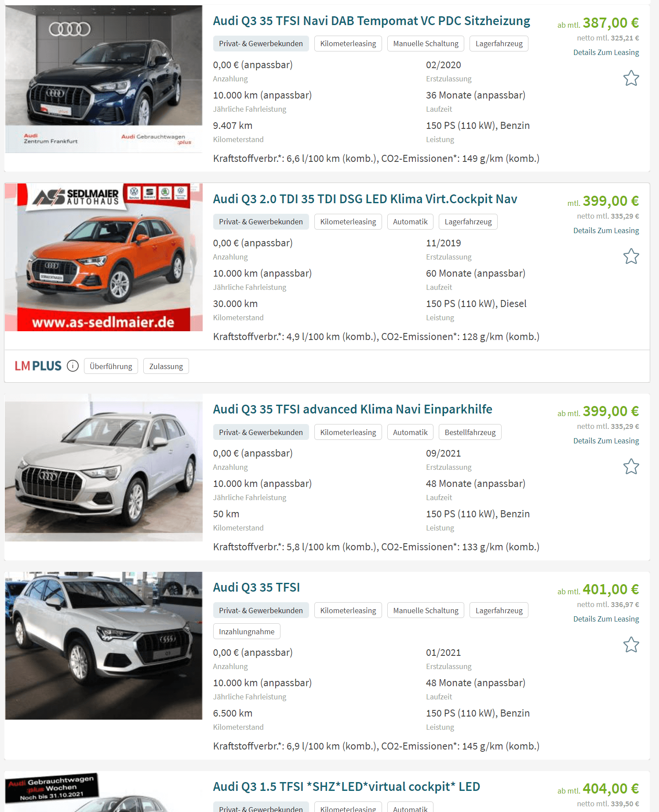Favorite the Audi Q3 35 TFSI Navi DAB listing star
This screenshot has height=812, width=659.
click(x=631, y=78)
